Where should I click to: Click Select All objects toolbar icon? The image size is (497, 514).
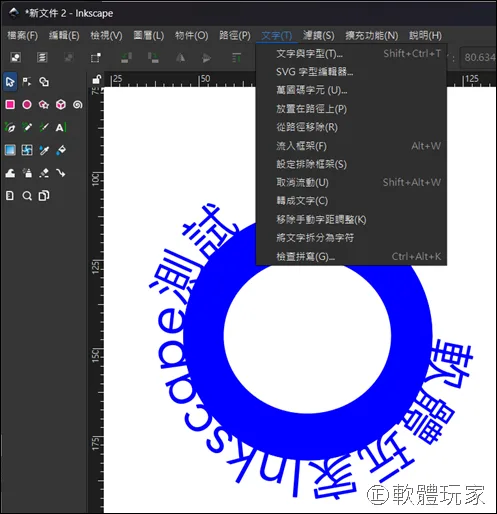coord(16,57)
